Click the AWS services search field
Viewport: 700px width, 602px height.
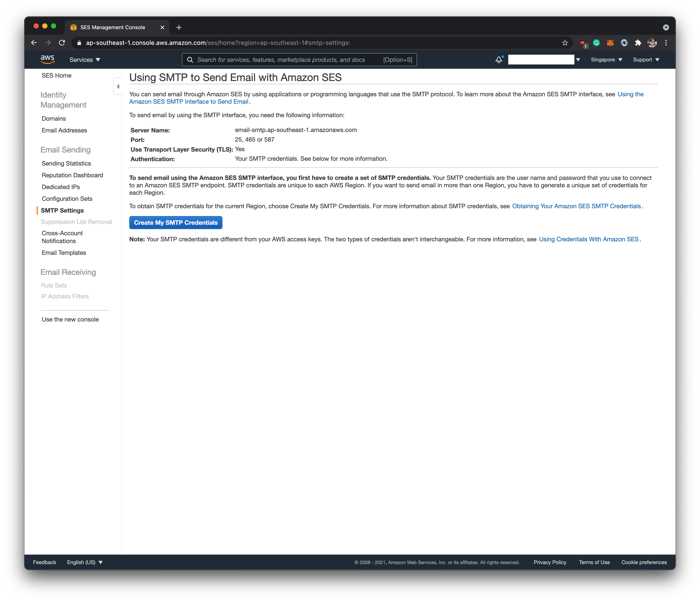coord(299,60)
